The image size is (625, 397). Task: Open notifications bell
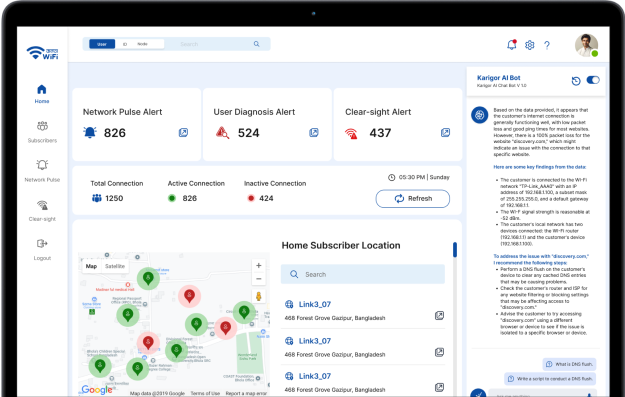[511, 45]
